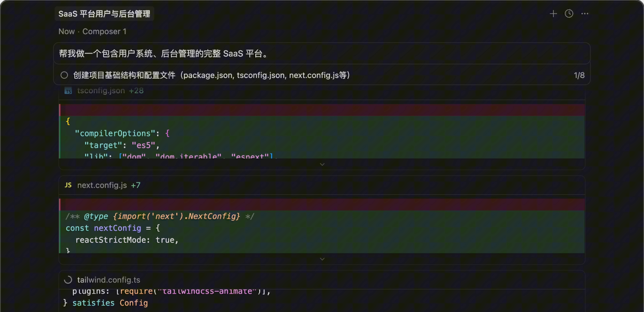Click the TS file icon beside tsconfig.json
Screen dimensions: 644x312
click(68, 91)
